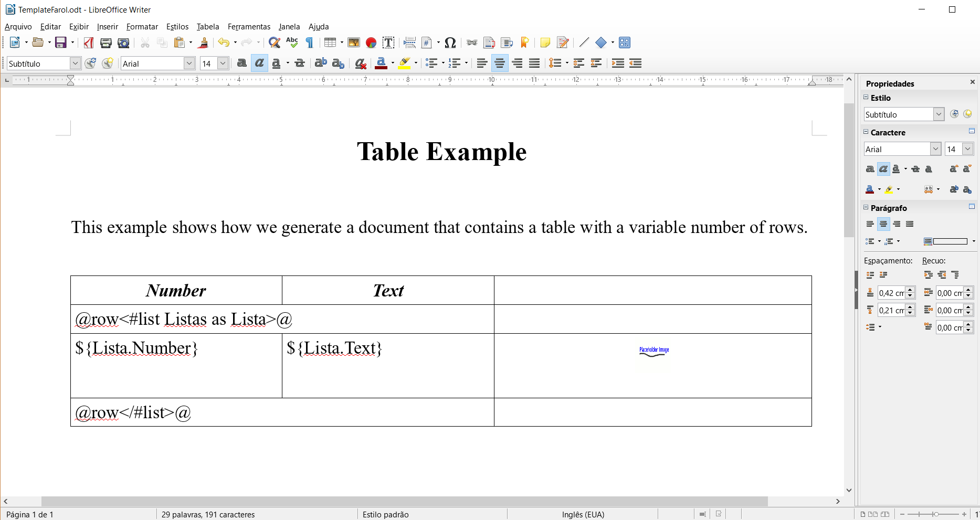980x520 pixels.
Task: Open Find and Replace tool
Action: point(274,43)
